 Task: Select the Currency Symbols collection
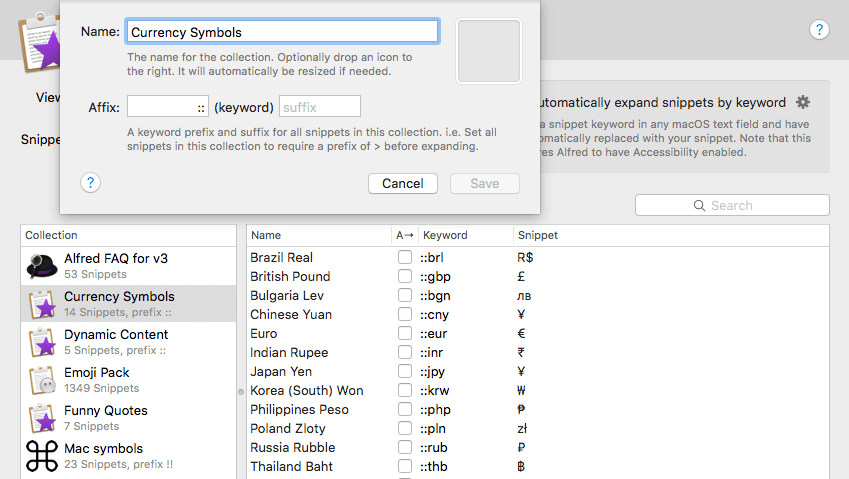pyautogui.click(x=128, y=304)
